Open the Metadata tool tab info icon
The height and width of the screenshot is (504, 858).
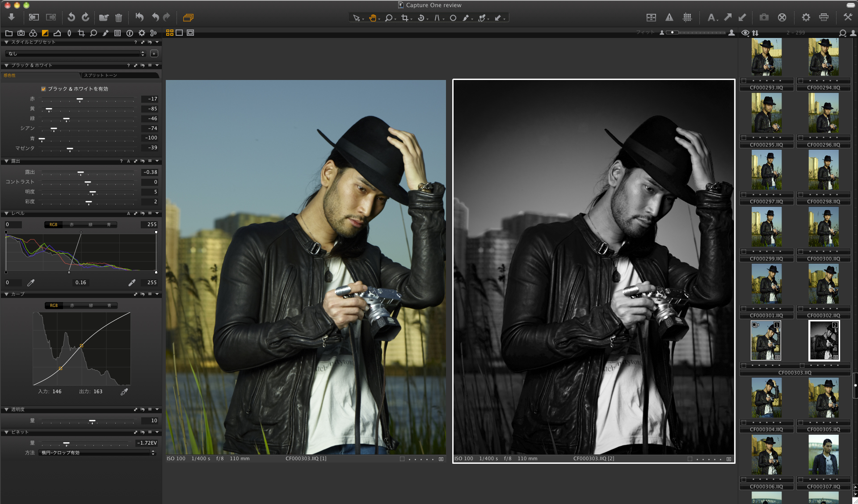(x=130, y=33)
